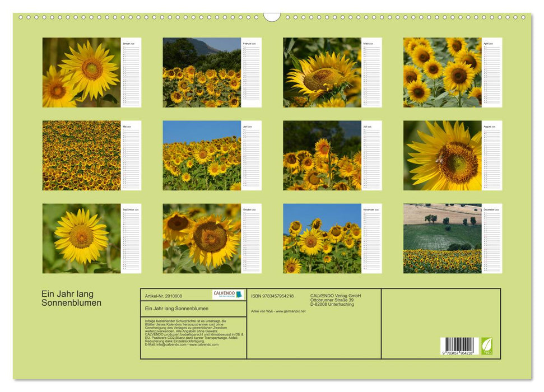Select the Juli month label
Screen dimensions: 544x392
tap(367, 127)
